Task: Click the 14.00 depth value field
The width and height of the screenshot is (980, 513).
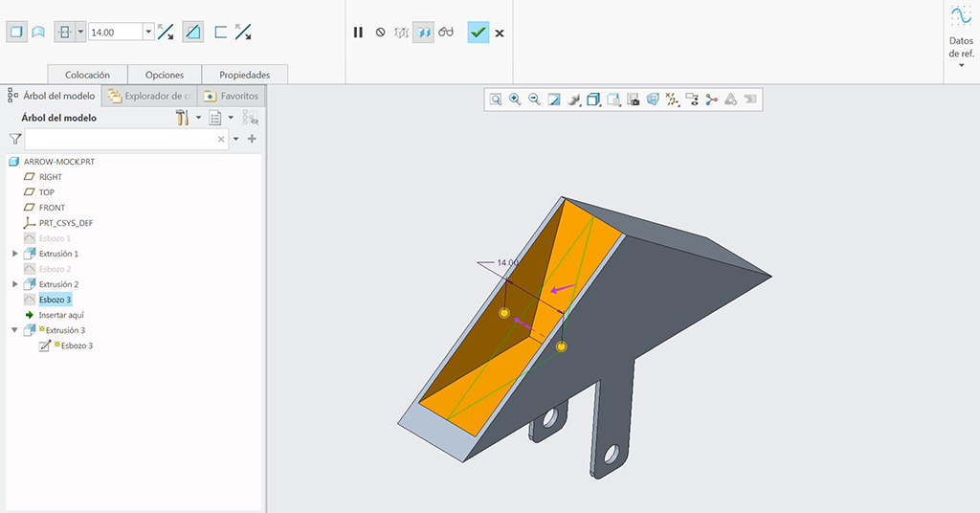Action: 116,32
